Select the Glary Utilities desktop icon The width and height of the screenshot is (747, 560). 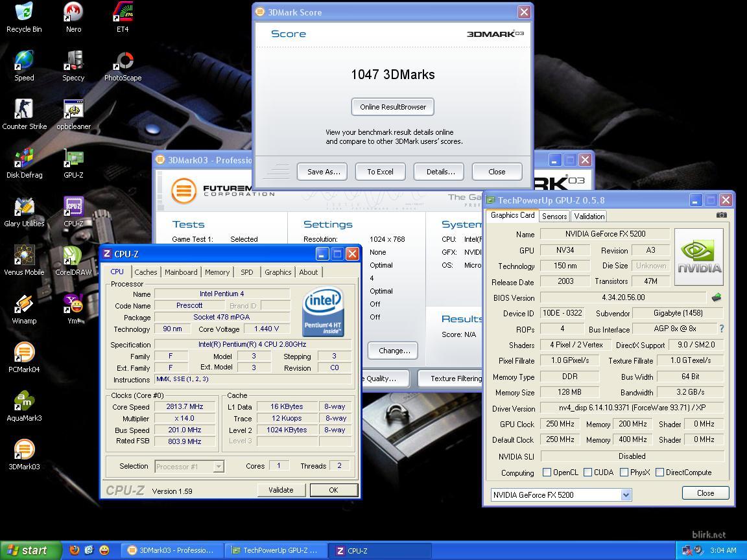(24, 212)
